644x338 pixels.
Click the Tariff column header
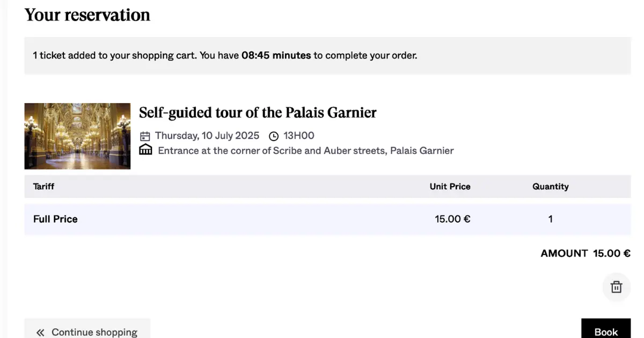43,187
